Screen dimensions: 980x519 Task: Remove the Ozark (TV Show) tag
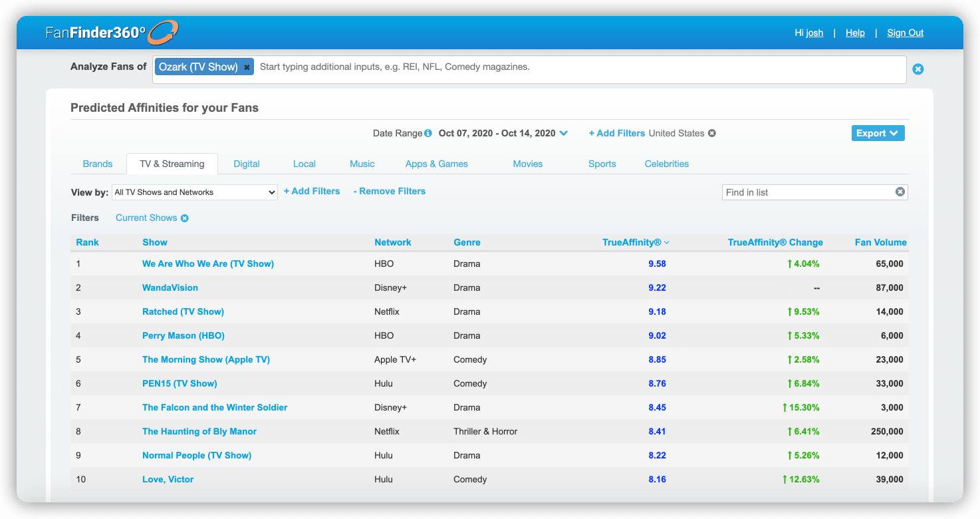[247, 67]
